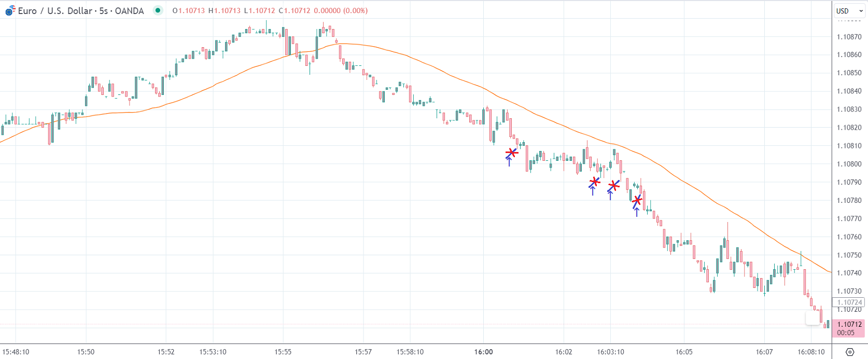The image size is (868, 359).
Task: Click the 16:08:10 time axis label
Action: pyautogui.click(x=811, y=352)
